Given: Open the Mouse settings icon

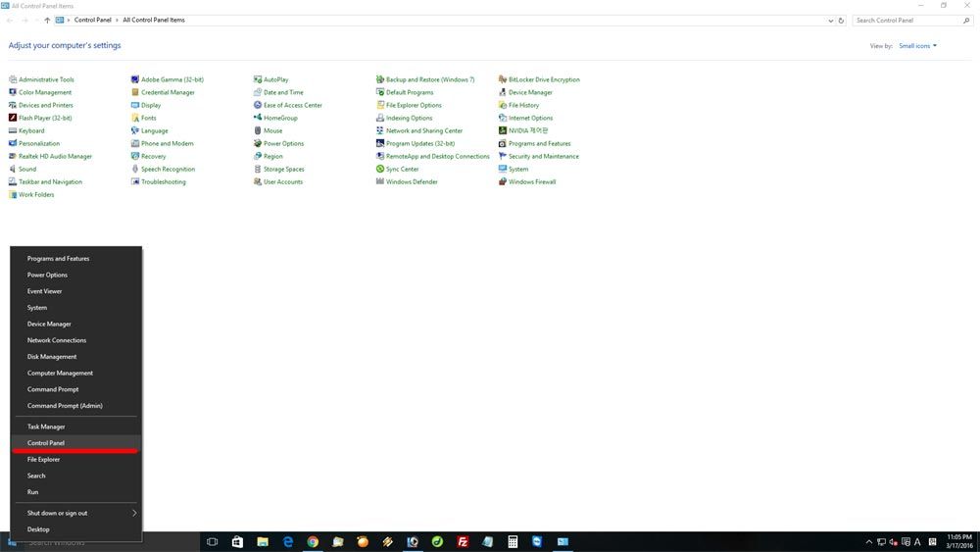Looking at the screenshot, I should [x=258, y=130].
